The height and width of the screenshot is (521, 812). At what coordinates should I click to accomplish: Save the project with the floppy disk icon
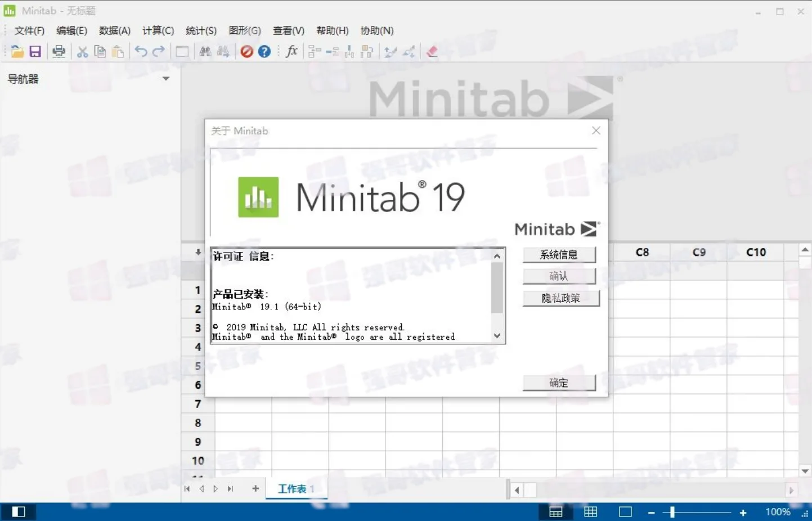35,52
